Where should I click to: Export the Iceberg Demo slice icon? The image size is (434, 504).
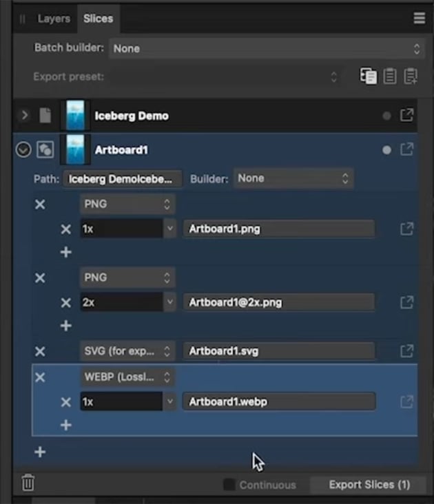click(406, 115)
